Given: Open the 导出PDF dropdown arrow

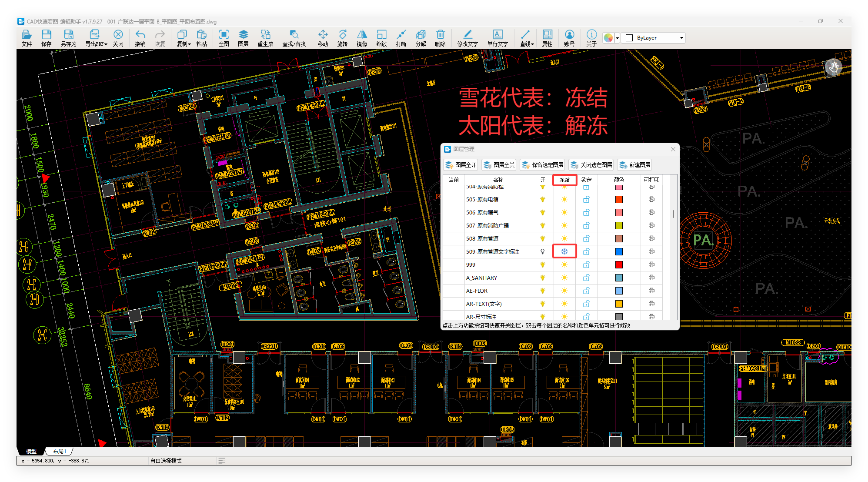Looking at the screenshot, I should (106, 44).
